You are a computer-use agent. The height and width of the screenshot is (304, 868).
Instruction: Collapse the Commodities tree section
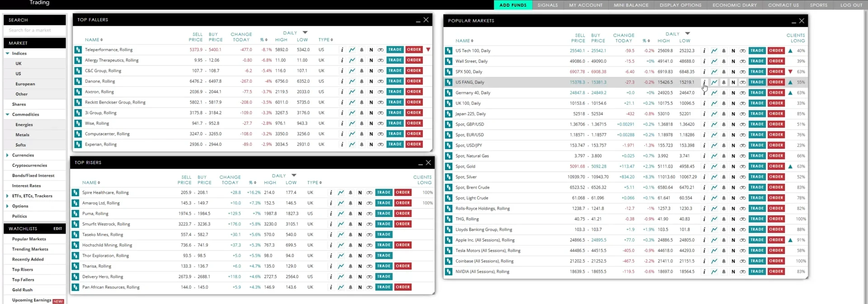7,114
